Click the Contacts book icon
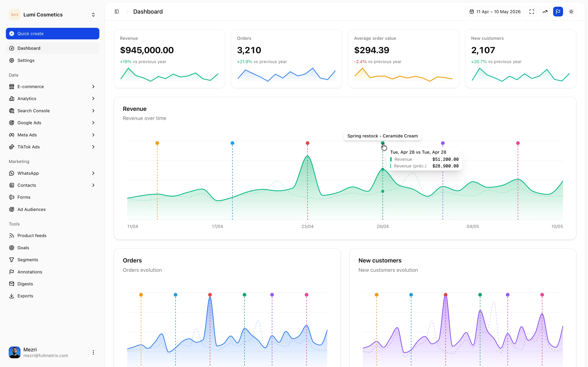 (x=11, y=185)
